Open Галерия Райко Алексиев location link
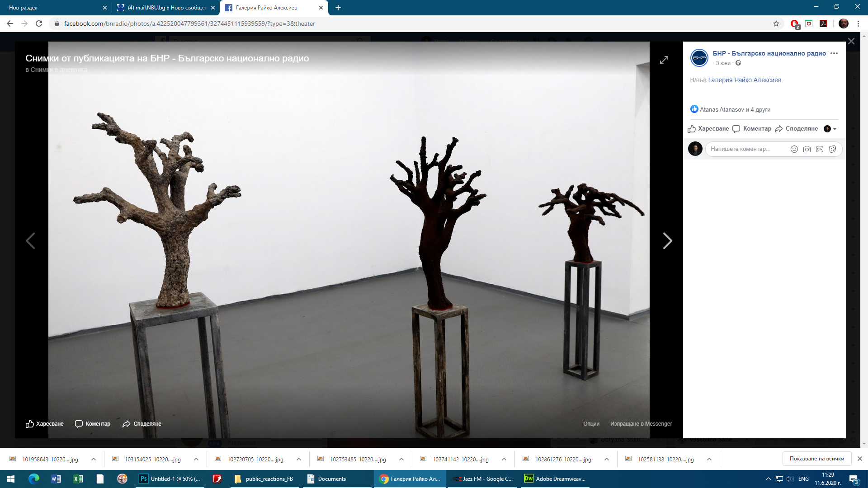The width and height of the screenshot is (868, 488). click(745, 80)
